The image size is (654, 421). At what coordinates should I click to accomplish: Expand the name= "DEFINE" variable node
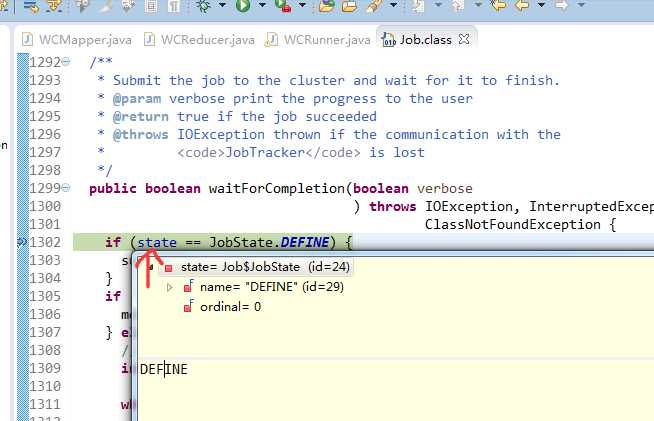[169, 287]
